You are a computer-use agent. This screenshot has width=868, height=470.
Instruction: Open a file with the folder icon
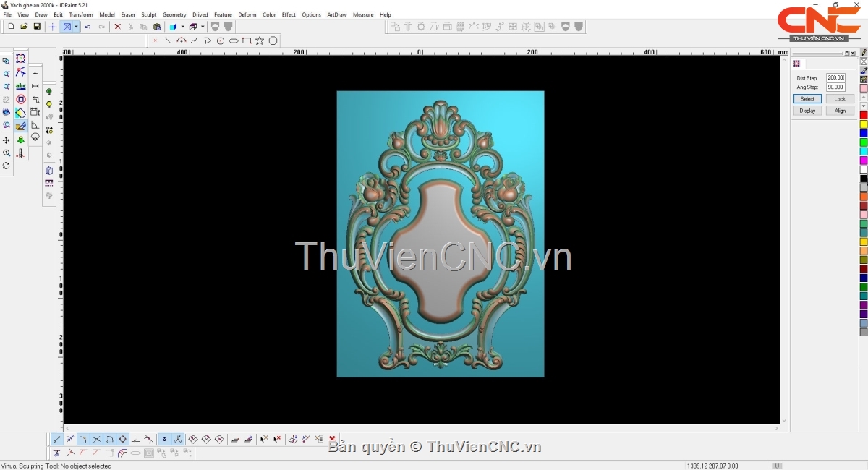click(24, 27)
